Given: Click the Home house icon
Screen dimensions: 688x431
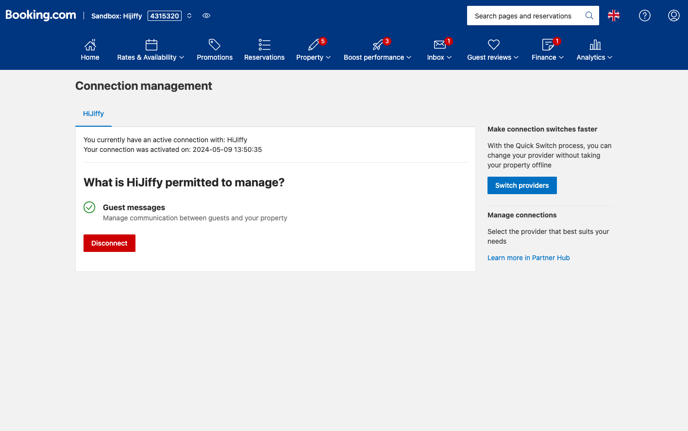Looking at the screenshot, I should 90,45.
